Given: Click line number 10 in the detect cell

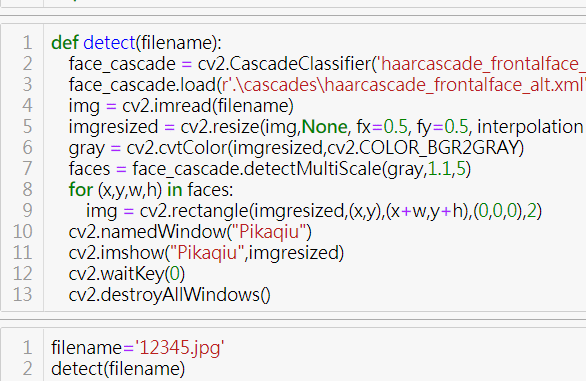Looking at the screenshot, I should (22, 232).
